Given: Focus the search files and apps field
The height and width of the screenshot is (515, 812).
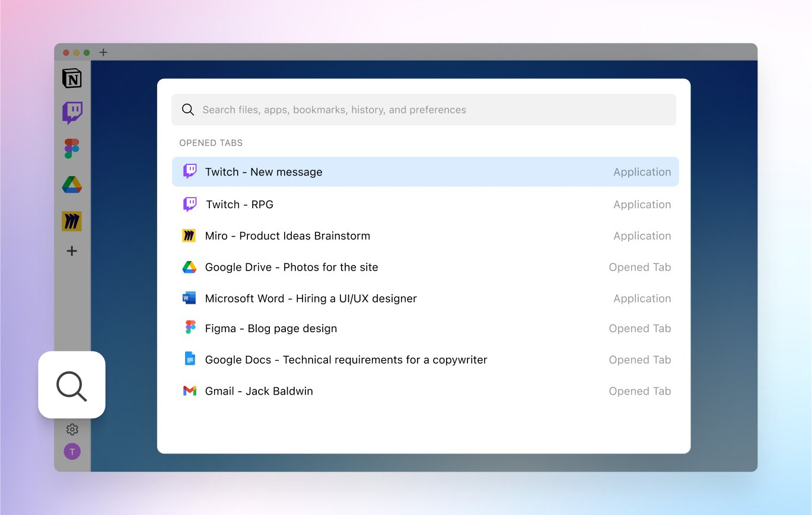Looking at the screenshot, I should (x=423, y=110).
